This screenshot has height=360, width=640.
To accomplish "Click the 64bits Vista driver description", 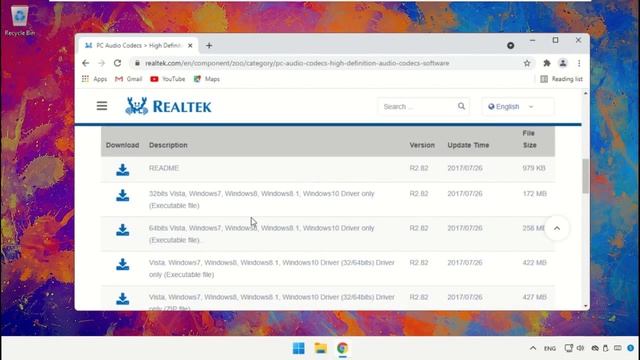I will pos(261,234).
